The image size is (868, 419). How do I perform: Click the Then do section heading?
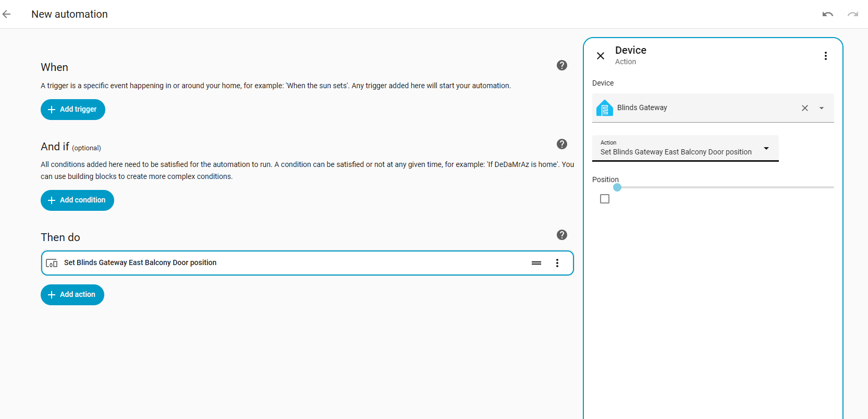60,237
